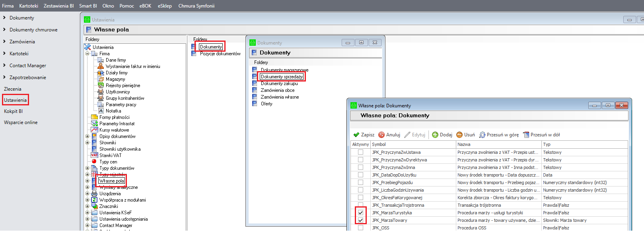The height and width of the screenshot is (231, 644).
Task: Enable the JPK_OSS active checkbox
Action: click(360, 228)
